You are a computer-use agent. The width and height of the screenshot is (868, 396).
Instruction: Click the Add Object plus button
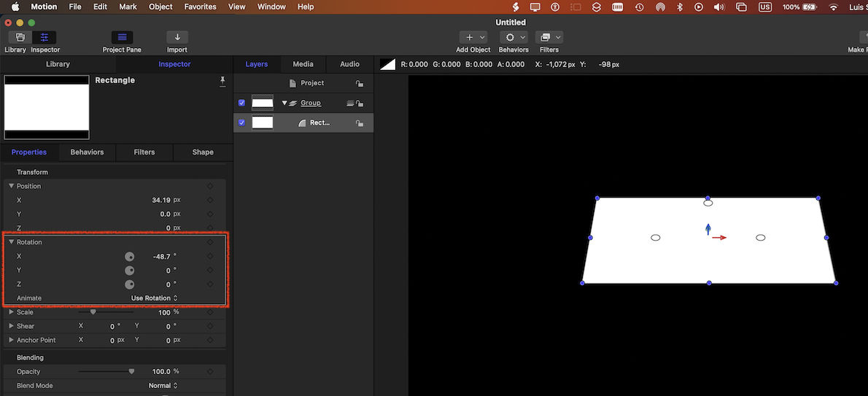[x=470, y=38]
